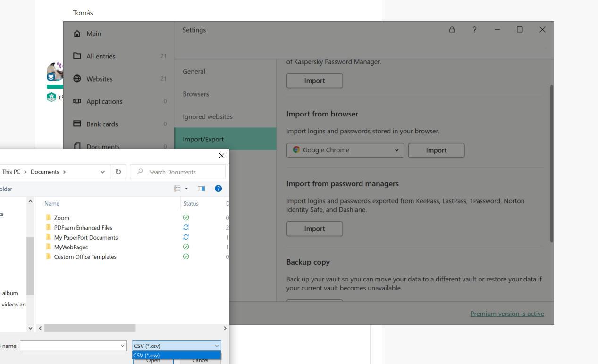Refresh the Documents folder view

(118, 172)
